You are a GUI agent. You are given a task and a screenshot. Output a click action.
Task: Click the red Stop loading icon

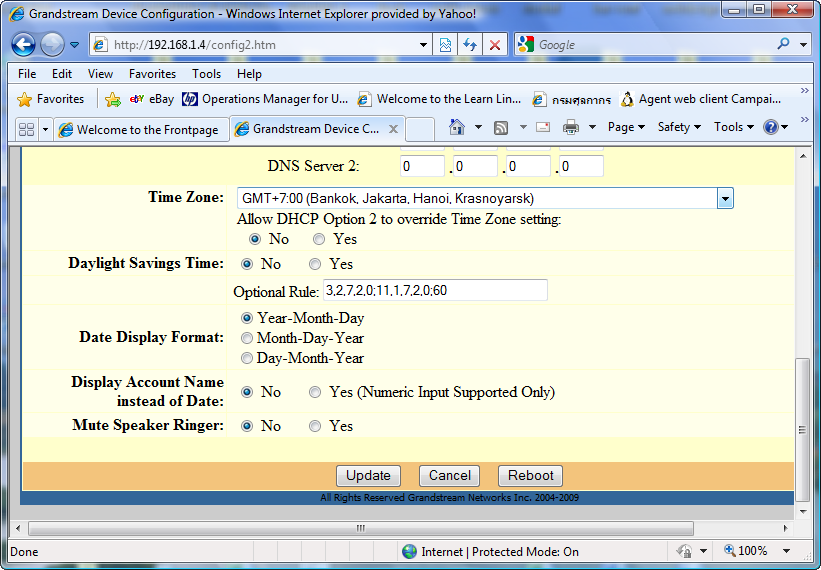494,45
